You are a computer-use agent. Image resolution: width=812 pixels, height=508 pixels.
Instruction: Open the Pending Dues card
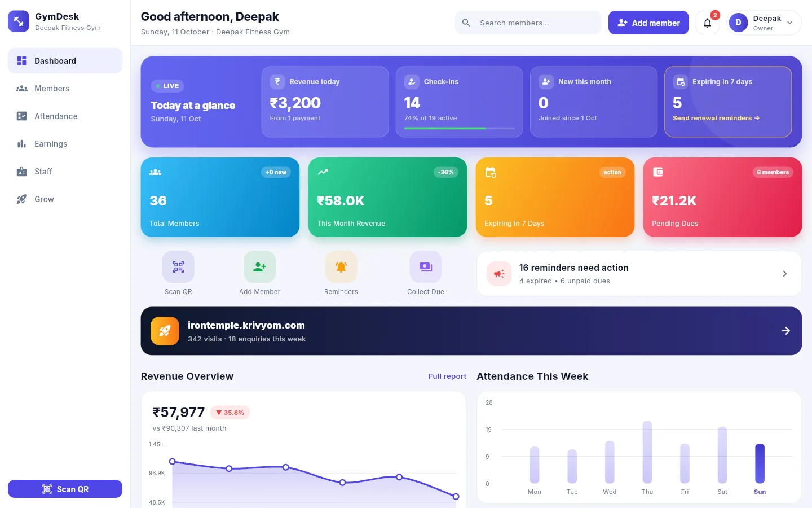pos(722,197)
